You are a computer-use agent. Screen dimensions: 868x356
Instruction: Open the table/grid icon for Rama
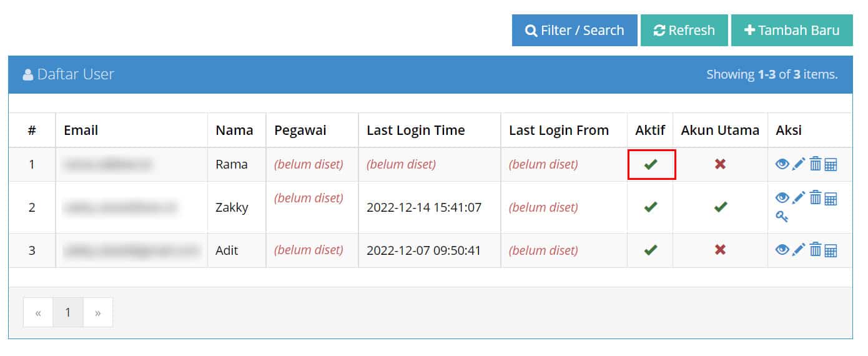point(831,165)
